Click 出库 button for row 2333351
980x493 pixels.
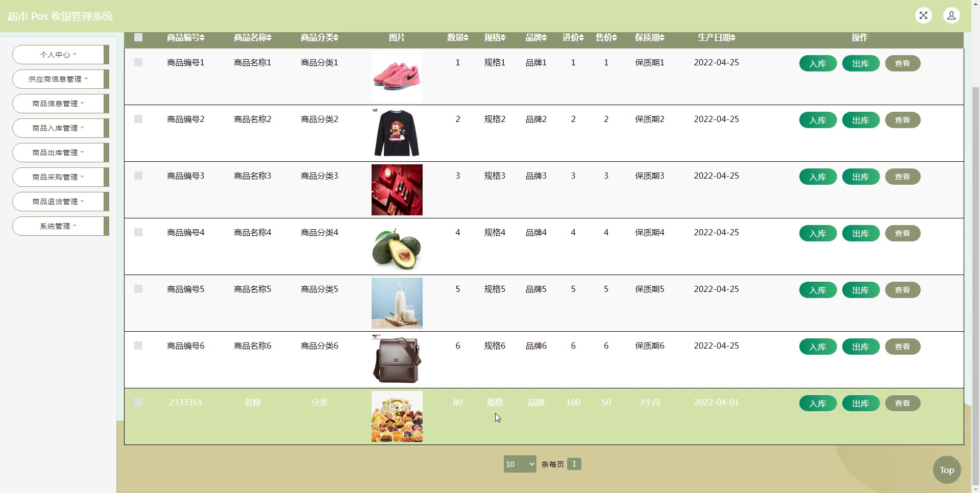pos(861,403)
